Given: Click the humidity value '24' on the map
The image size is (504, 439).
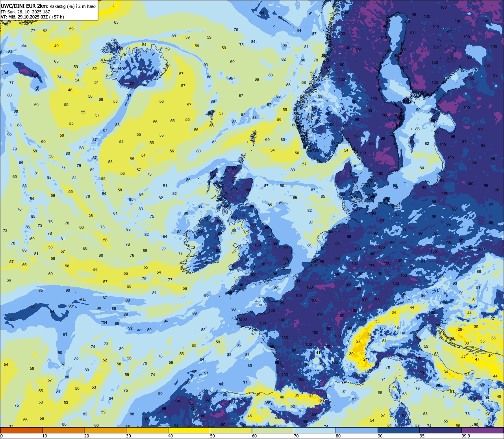Looking at the screenshot, I should 370,335.
